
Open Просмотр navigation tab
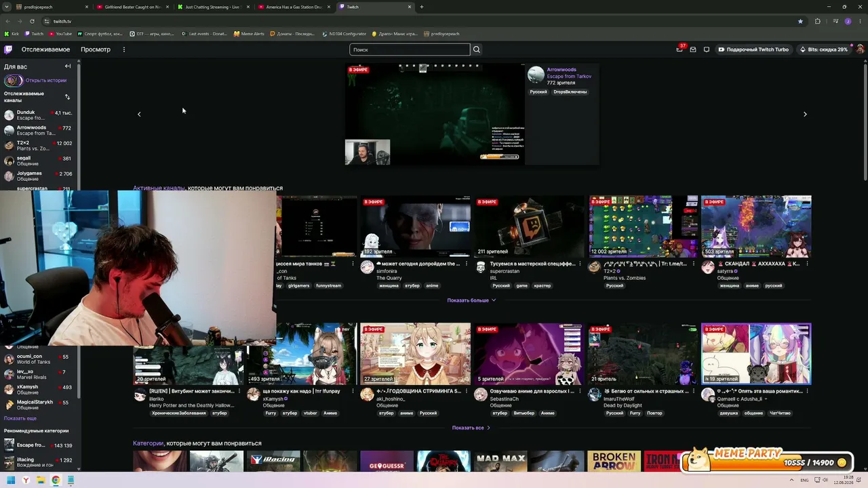tap(96, 49)
